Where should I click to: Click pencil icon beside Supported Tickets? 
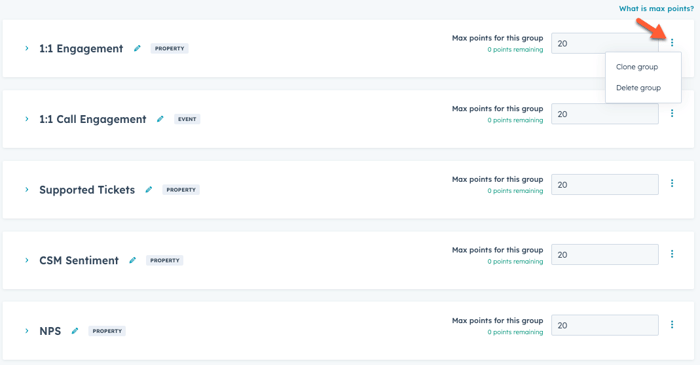[149, 190]
